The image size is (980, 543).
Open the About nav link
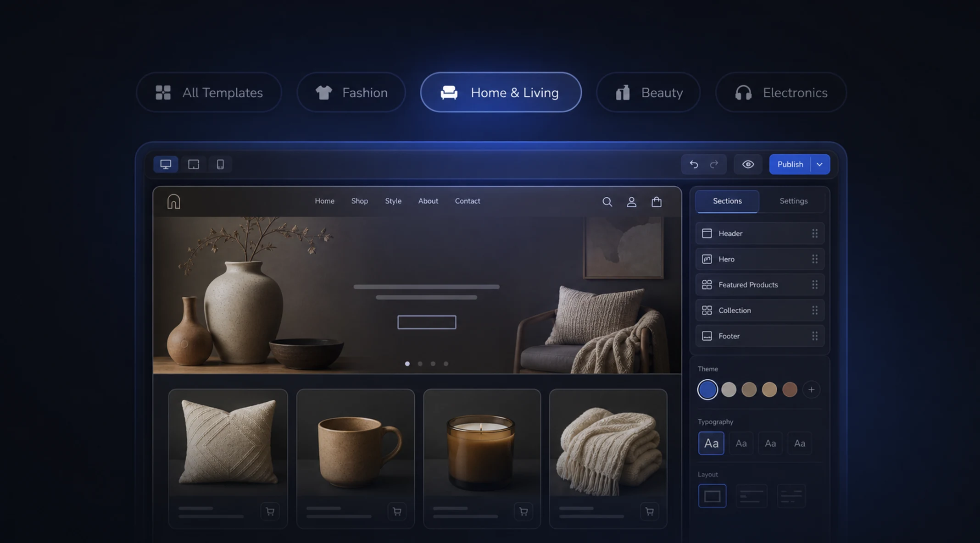(x=428, y=201)
